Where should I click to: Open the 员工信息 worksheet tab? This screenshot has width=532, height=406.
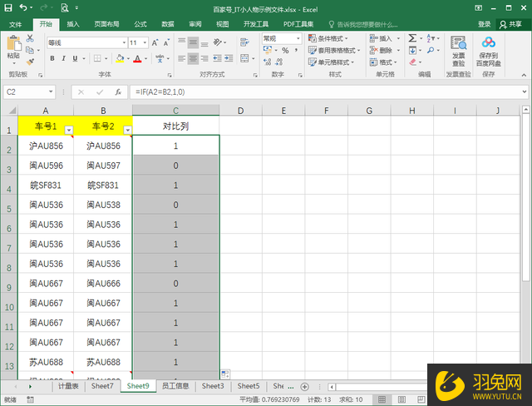coord(175,386)
